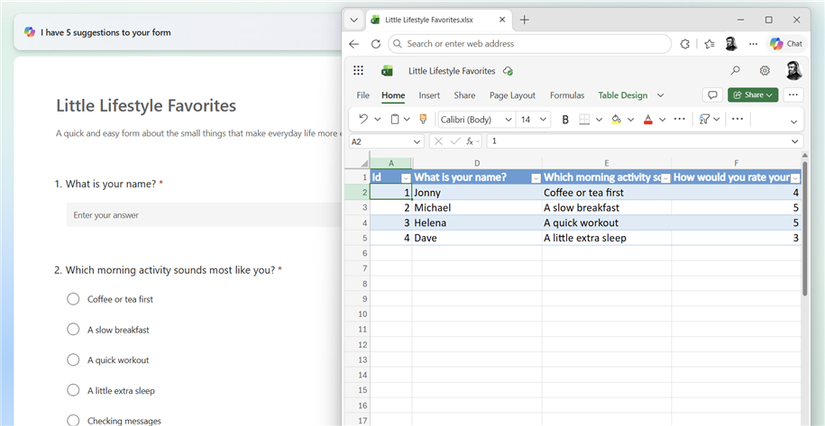
Task: Click the red font color swatch
Action: [648, 120]
